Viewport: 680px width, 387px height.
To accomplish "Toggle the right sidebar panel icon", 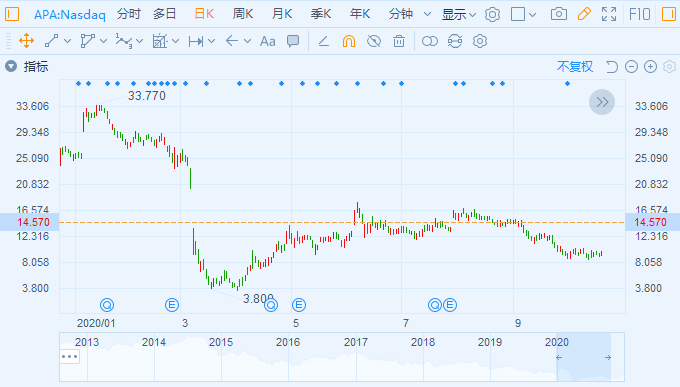I will pyautogui.click(x=669, y=14).
